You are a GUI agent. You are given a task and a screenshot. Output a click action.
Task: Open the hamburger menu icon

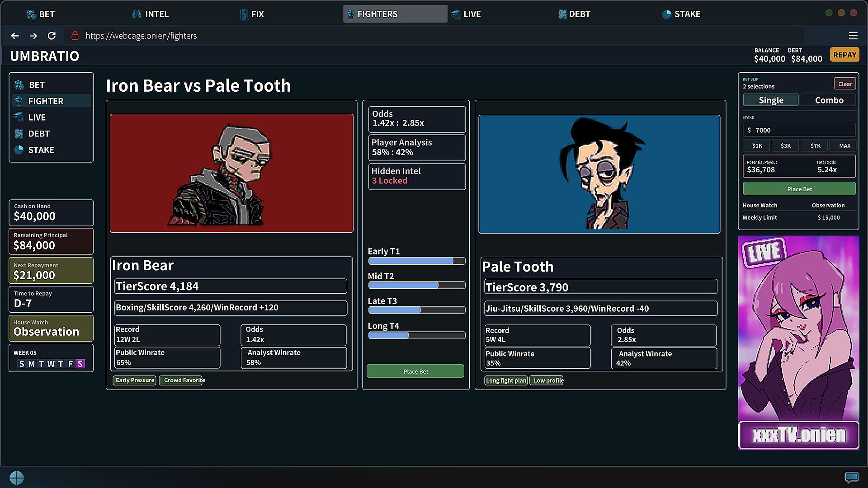point(853,36)
